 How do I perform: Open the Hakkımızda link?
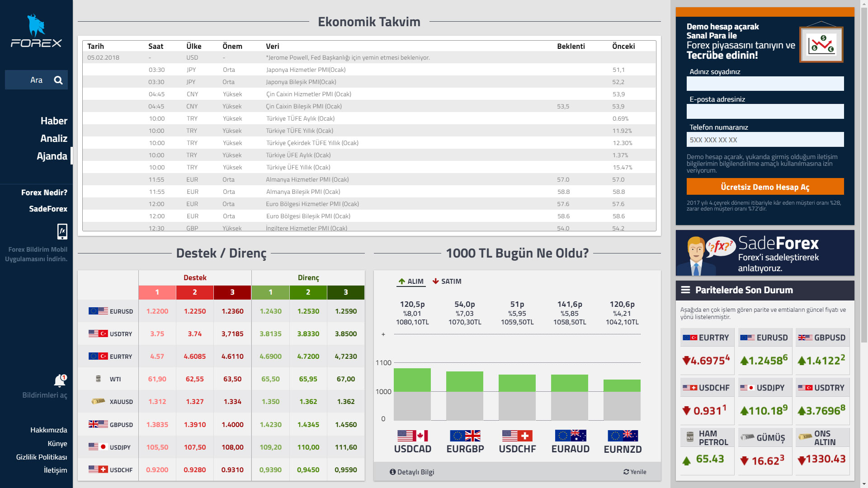49,430
